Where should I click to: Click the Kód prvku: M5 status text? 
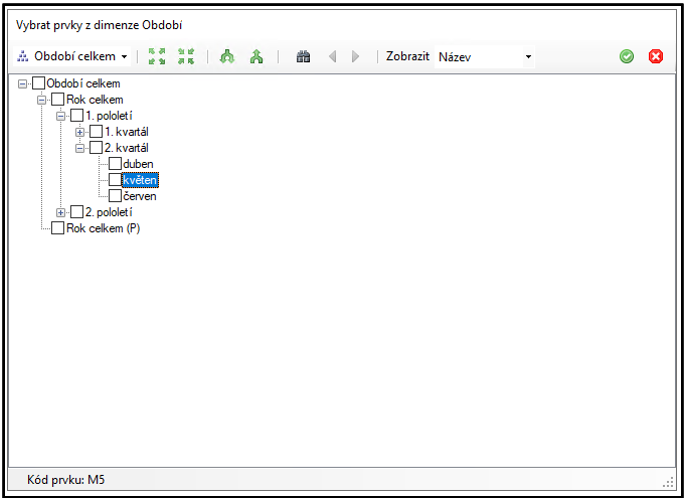tap(66, 480)
